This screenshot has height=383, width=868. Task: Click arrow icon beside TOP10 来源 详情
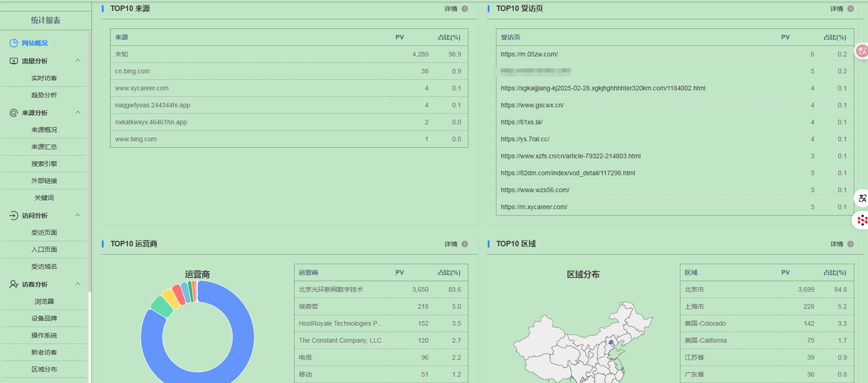pyautogui.click(x=465, y=9)
